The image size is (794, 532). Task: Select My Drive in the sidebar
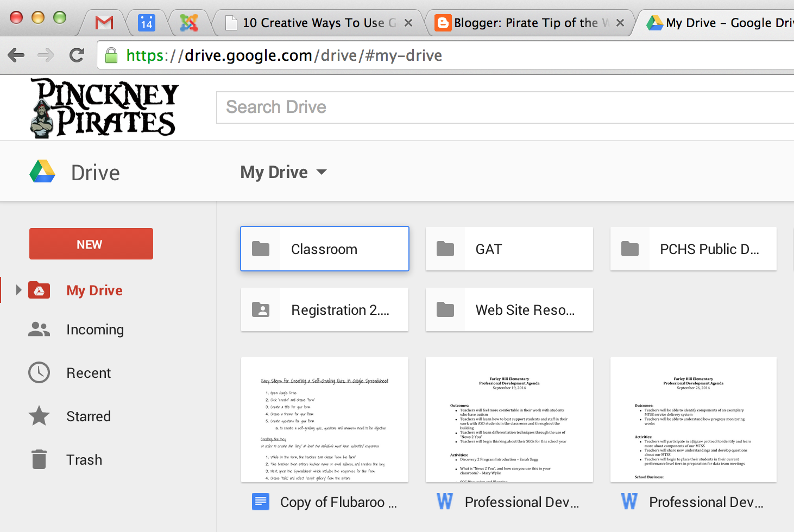coord(94,290)
